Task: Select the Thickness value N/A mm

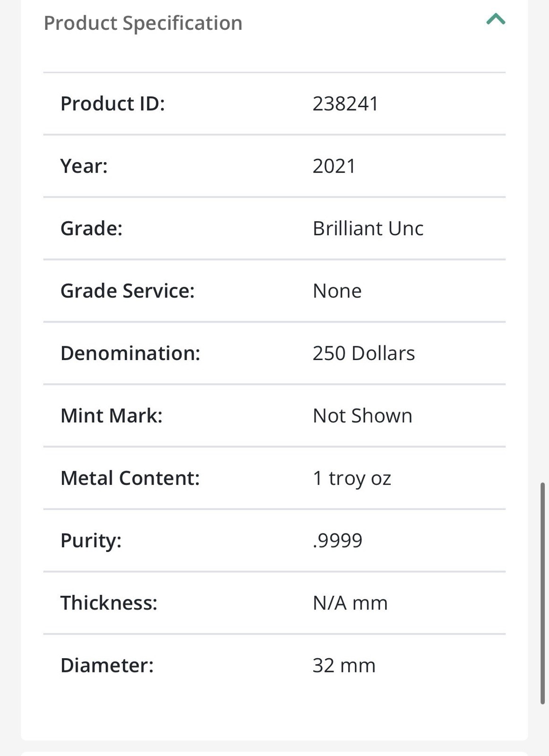Action: click(350, 603)
